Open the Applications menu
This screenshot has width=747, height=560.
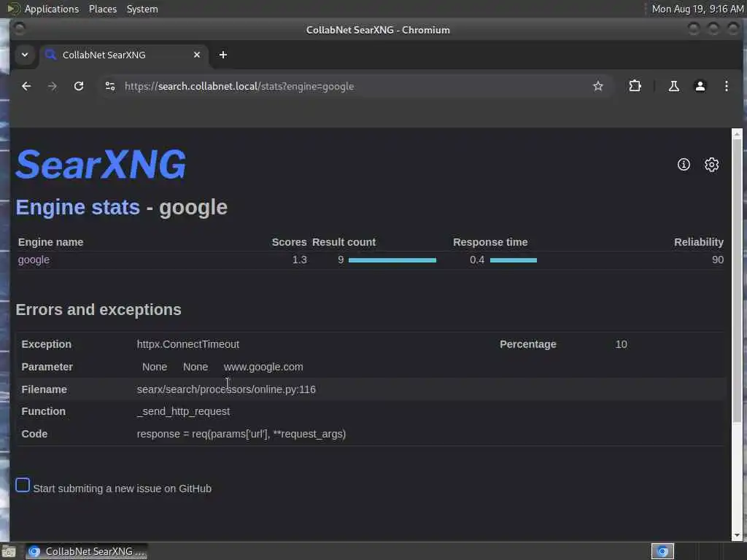(52, 9)
